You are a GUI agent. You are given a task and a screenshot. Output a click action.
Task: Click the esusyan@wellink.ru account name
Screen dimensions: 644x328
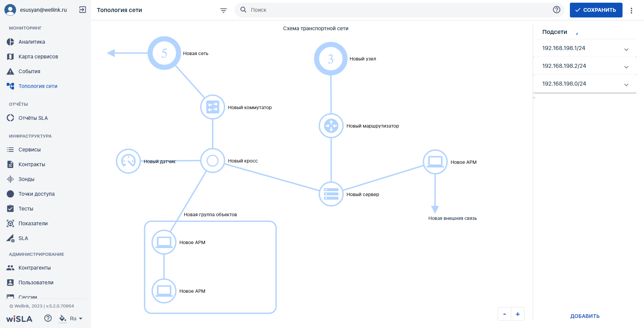43,10
